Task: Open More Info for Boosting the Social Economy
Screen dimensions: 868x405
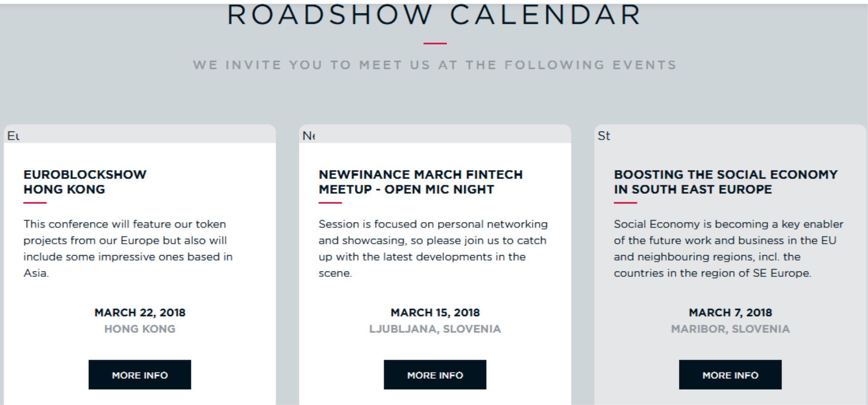Action: [x=730, y=374]
